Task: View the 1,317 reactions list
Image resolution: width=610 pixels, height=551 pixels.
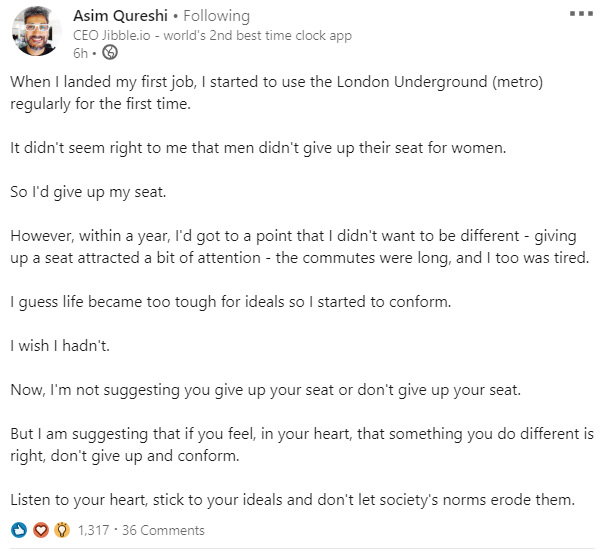Action: [x=93, y=530]
